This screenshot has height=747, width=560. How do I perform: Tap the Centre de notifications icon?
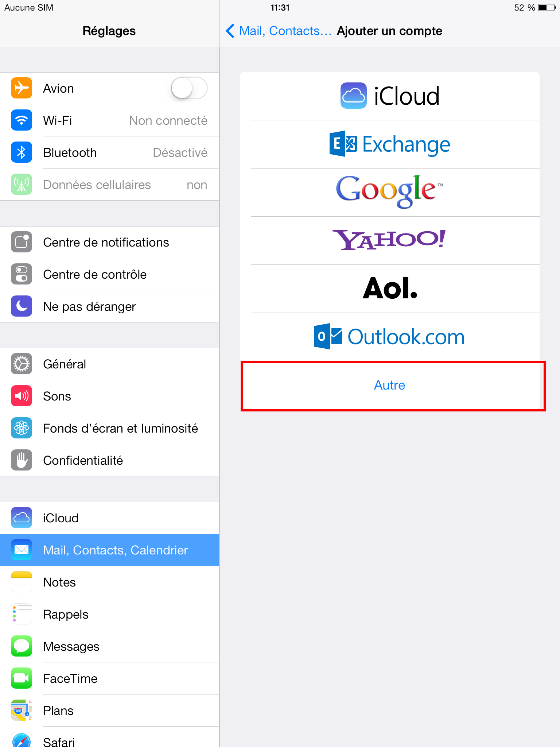22,242
